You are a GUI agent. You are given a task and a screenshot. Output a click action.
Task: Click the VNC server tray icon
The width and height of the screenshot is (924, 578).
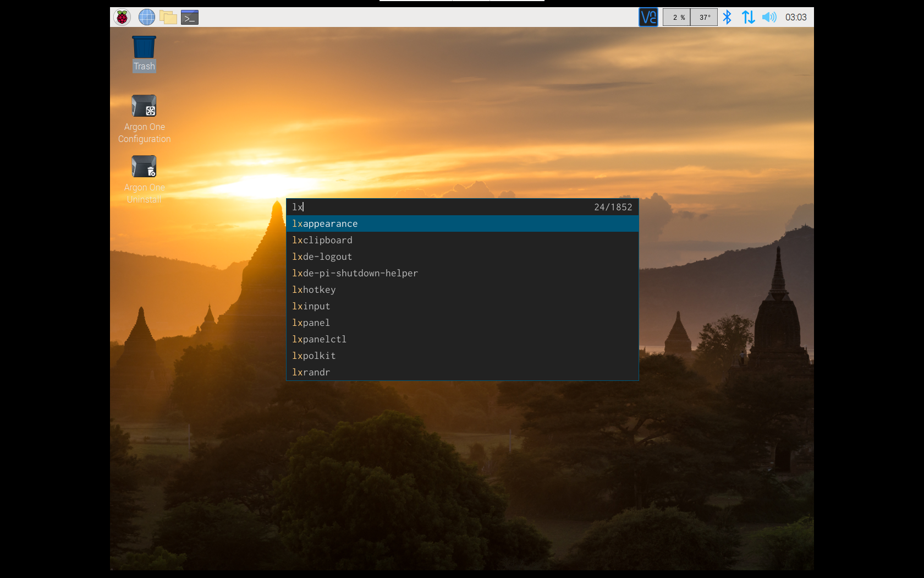click(648, 17)
